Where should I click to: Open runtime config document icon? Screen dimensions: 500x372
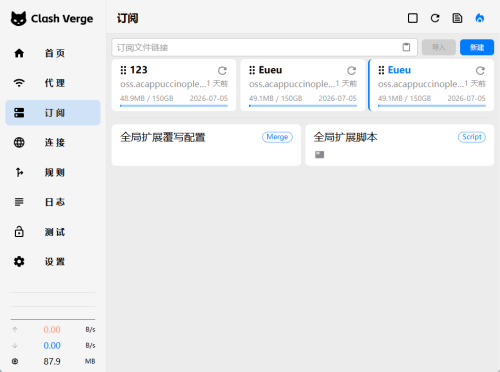click(x=457, y=18)
